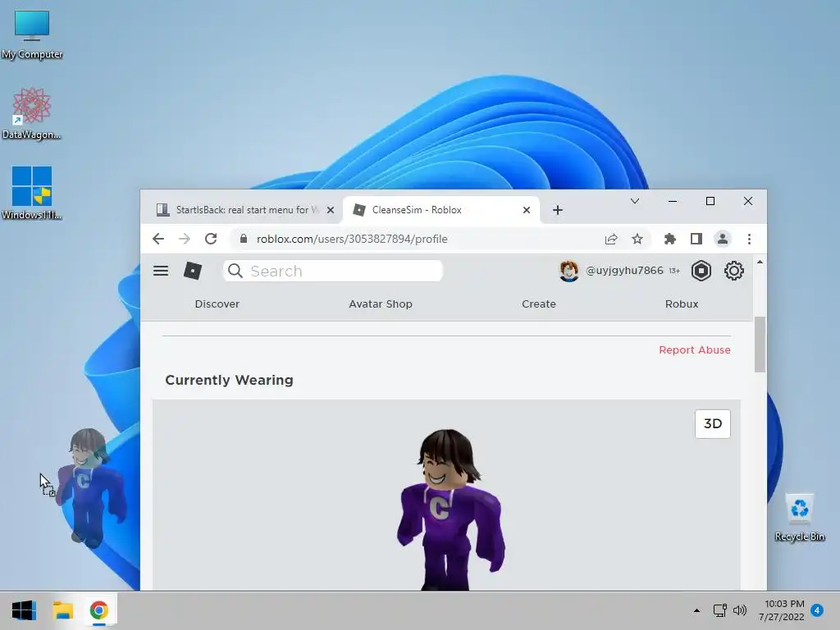Viewport: 840px width, 630px height.
Task: Reload the Roblox profile page
Action: (x=211, y=239)
